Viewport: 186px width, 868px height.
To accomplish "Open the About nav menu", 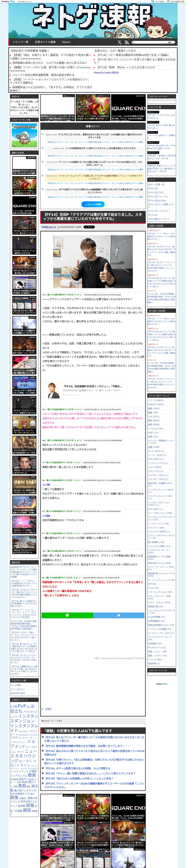I will click(66, 42).
